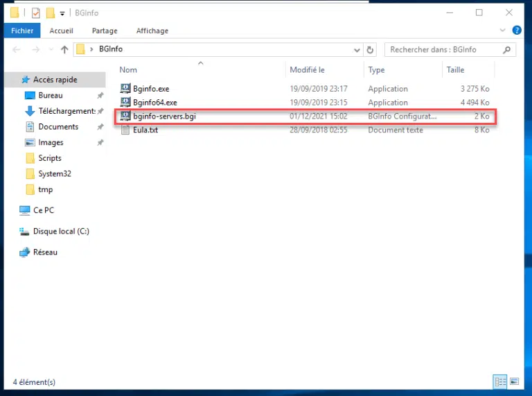Go up one folder level

[64, 49]
